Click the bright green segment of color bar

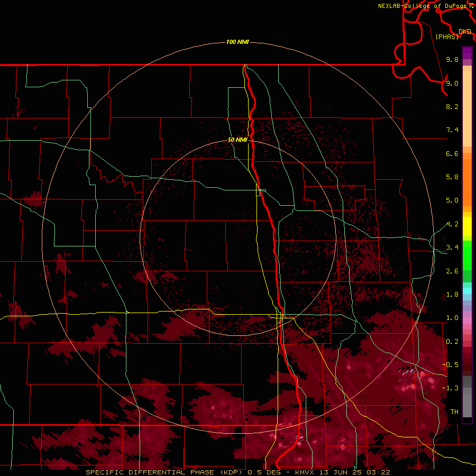tap(467, 255)
